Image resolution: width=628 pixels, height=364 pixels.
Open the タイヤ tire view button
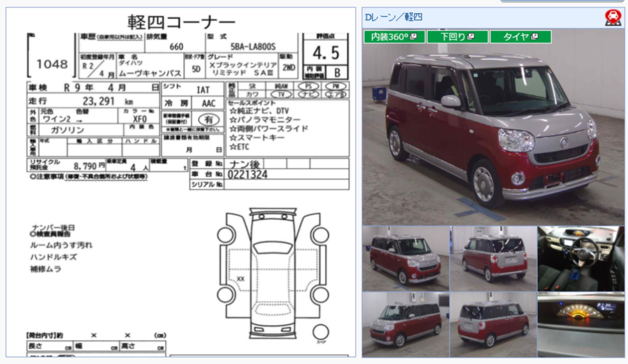(521, 37)
